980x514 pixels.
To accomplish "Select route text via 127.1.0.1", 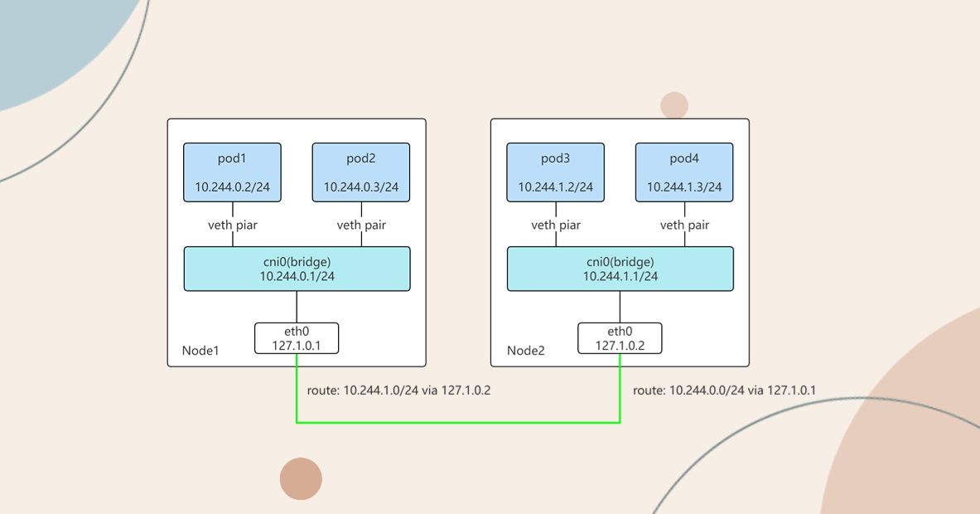I will 724,390.
